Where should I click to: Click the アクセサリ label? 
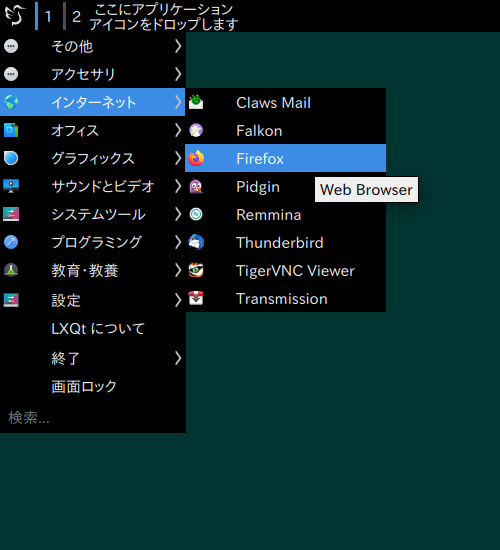click(84, 74)
